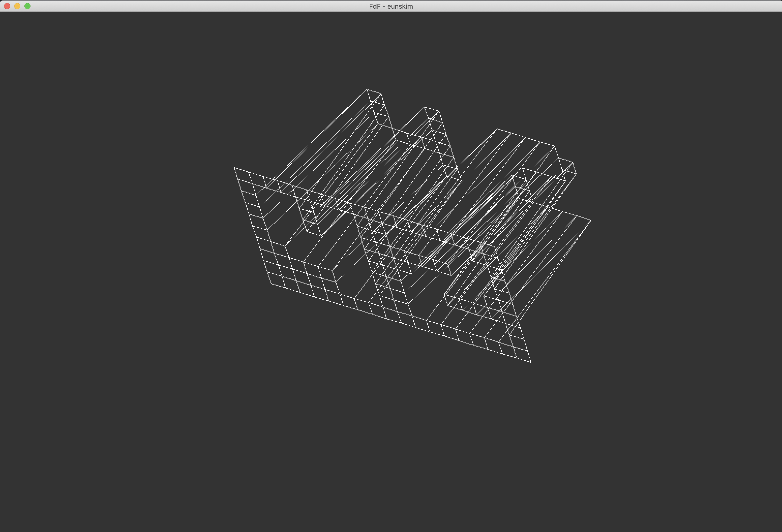
Task: Minimize the FdF window
Action: [17, 6]
